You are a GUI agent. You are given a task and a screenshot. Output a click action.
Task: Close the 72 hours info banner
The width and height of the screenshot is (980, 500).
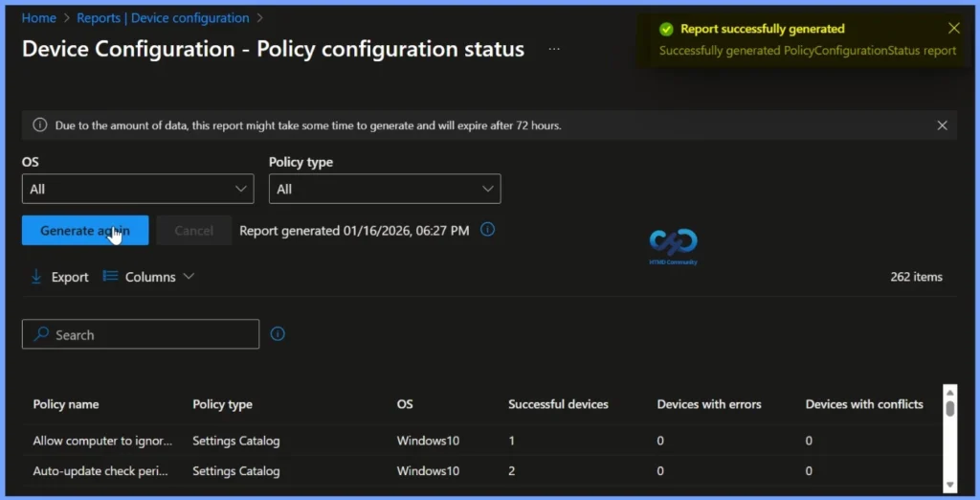coord(942,125)
